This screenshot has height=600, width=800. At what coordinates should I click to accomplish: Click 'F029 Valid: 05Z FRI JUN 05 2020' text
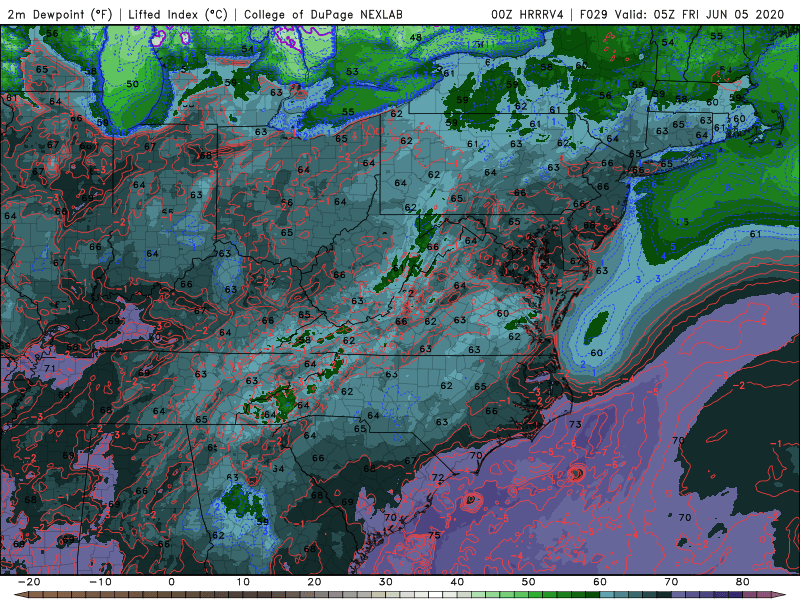pos(682,15)
